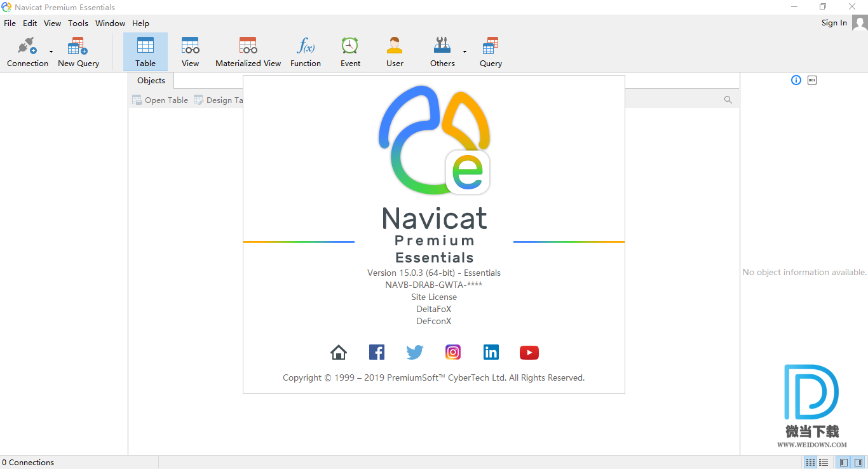This screenshot has height=469, width=868.
Task: Expand the Others dropdown arrow
Action: [465, 52]
